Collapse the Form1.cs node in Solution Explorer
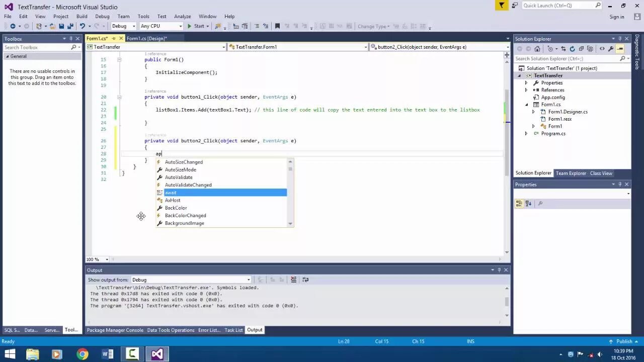 click(526, 105)
